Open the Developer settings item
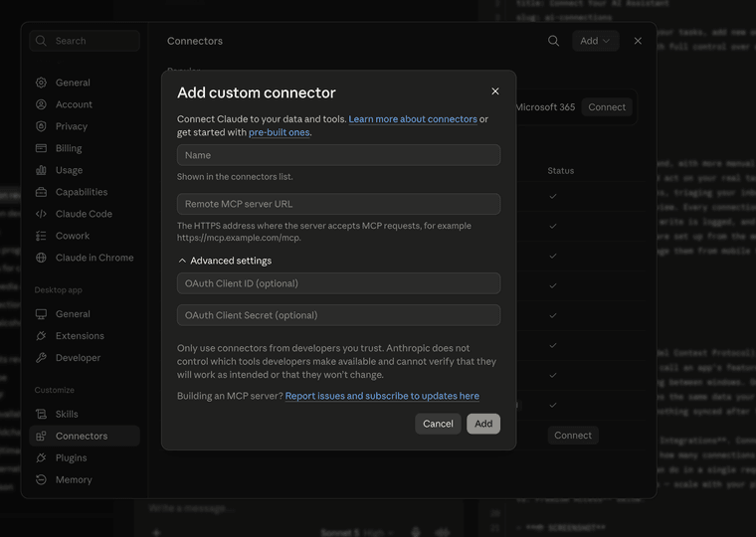 pos(85,358)
